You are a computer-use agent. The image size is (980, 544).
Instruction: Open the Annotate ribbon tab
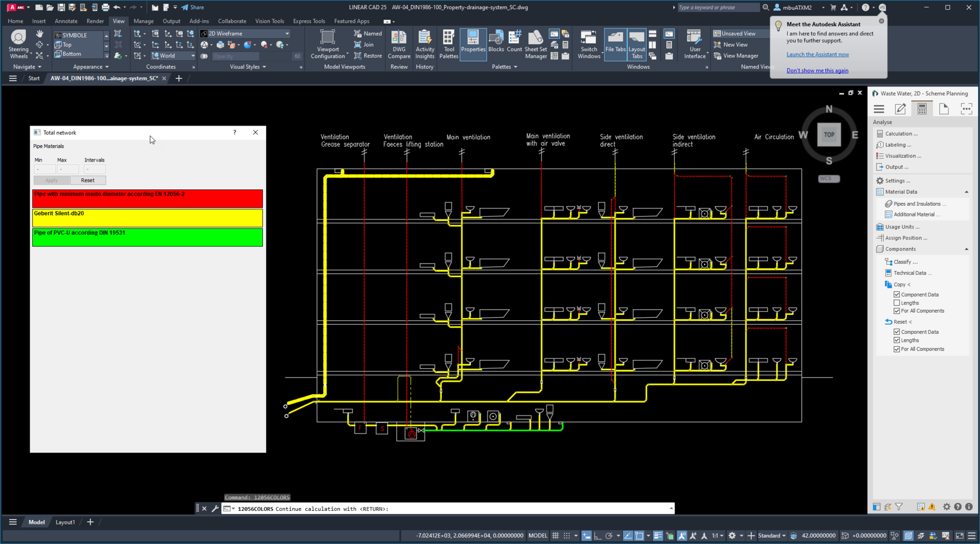point(66,21)
